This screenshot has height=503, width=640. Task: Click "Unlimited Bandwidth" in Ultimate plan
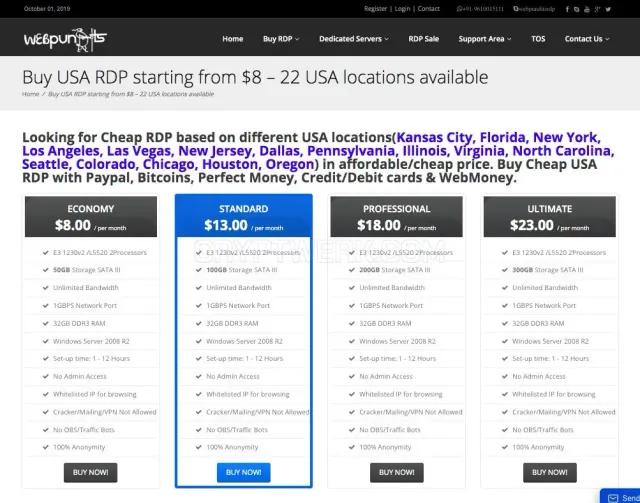[545, 288]
